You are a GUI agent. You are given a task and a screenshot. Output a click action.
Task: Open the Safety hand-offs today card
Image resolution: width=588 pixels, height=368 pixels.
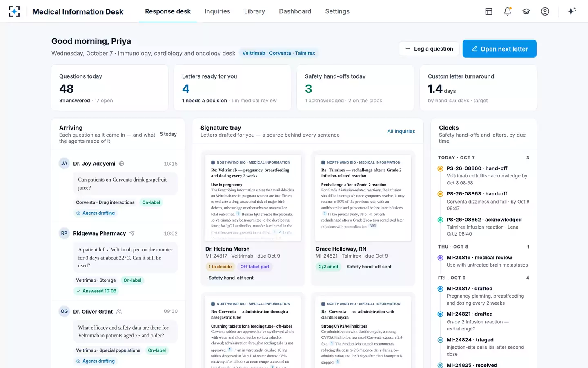point(355,88)
